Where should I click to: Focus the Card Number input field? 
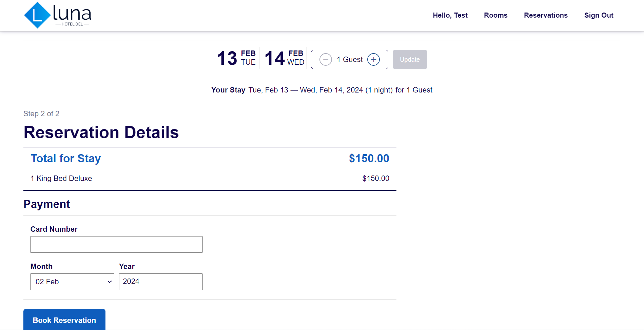(116, 244)
